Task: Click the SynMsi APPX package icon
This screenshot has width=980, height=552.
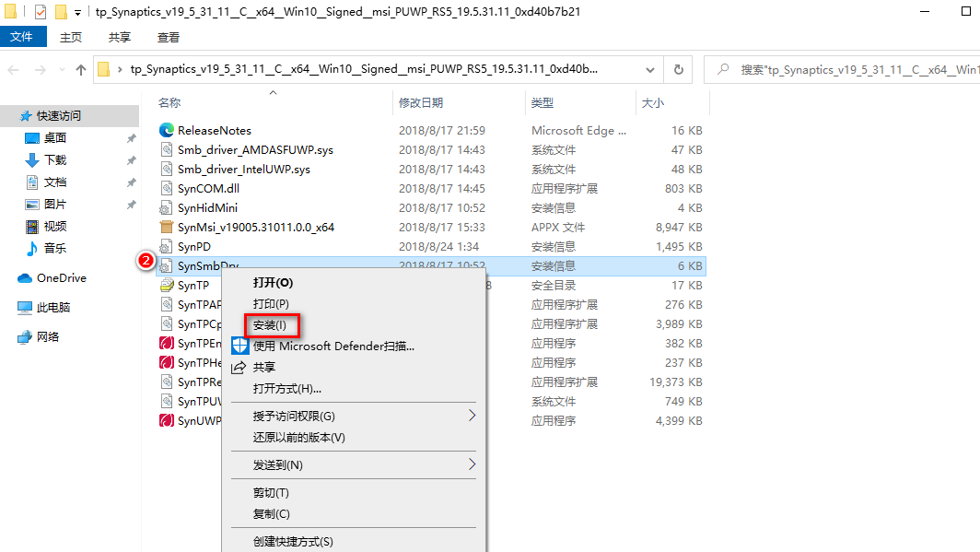Action: pyautogui.click(x=167, y=228)
